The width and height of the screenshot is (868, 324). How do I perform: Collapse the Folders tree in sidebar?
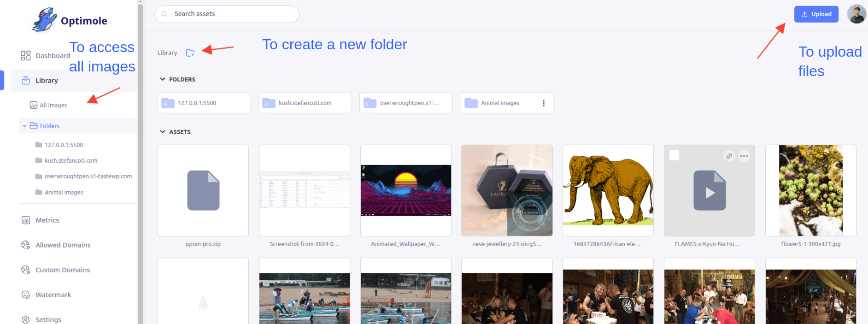click(x=24, y=126)
